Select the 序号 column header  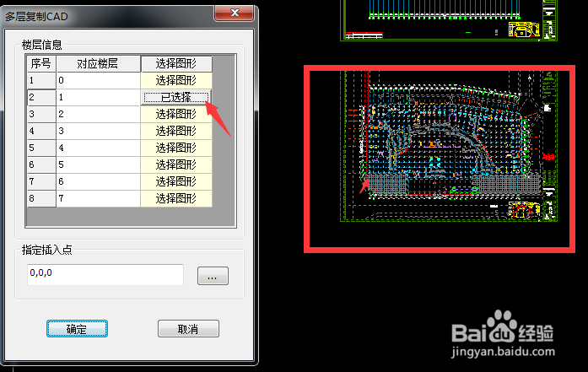pos(41,63)
